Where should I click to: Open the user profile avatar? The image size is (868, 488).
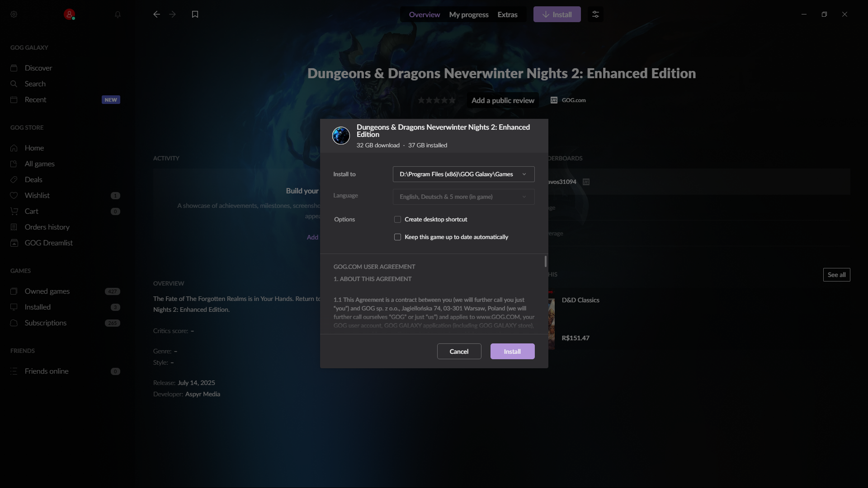(69, 14)
